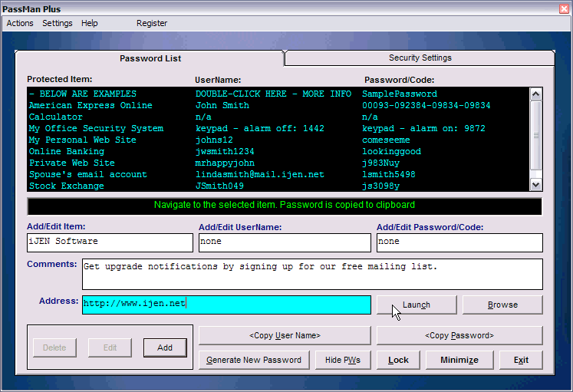
Task: Close the PassMan Plus window
Action: [x=565, y=8]
